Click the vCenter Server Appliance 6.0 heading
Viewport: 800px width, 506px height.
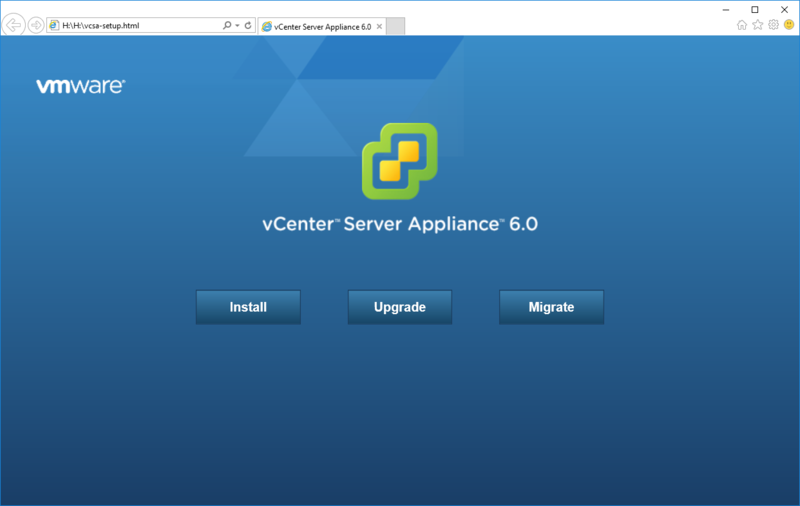coord(400,224)
